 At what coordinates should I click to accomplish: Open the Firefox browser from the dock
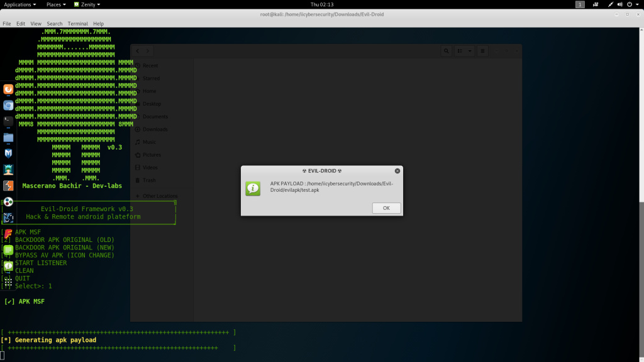(8, 90)
